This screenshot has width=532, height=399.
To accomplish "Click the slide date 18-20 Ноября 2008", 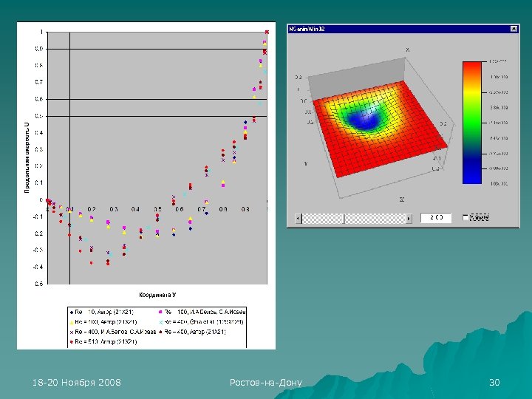I will pos(77,383).
